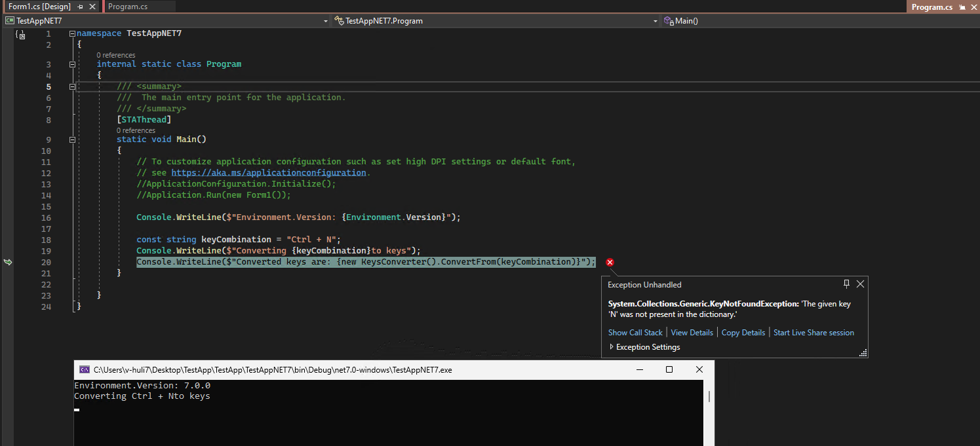The width and height of the screenshot is (980, 446).
Task: Click the resize grip on the exception popup corner
Action: click(x=863, y=352)
